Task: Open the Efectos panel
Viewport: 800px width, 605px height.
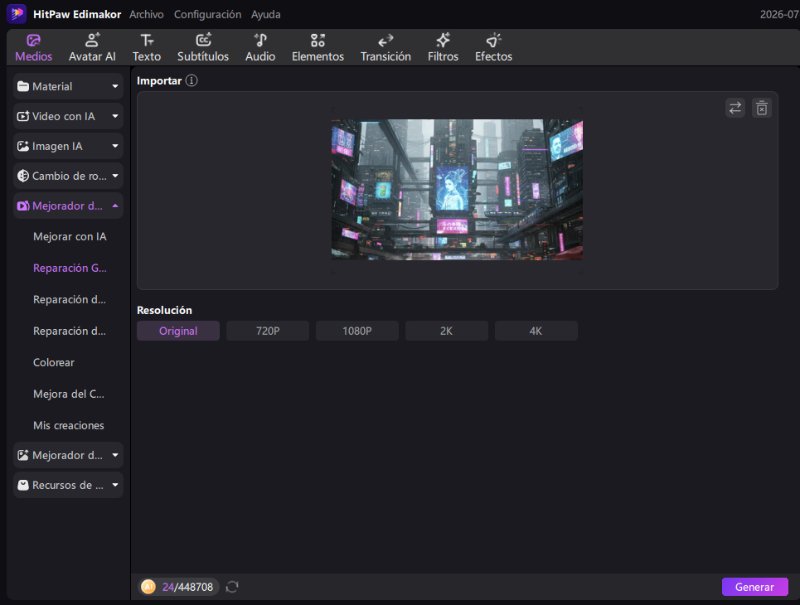Action: coord(493,47)
